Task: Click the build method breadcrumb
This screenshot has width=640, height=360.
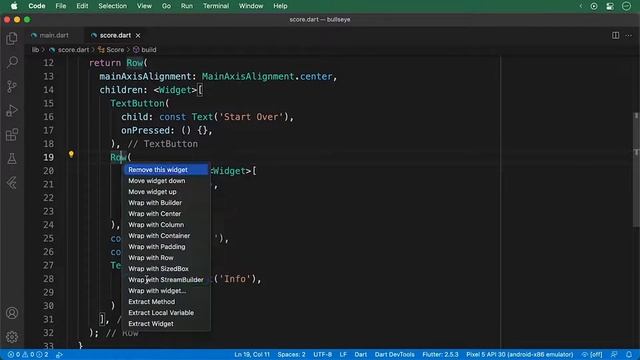Action: (x=145, y=49)
